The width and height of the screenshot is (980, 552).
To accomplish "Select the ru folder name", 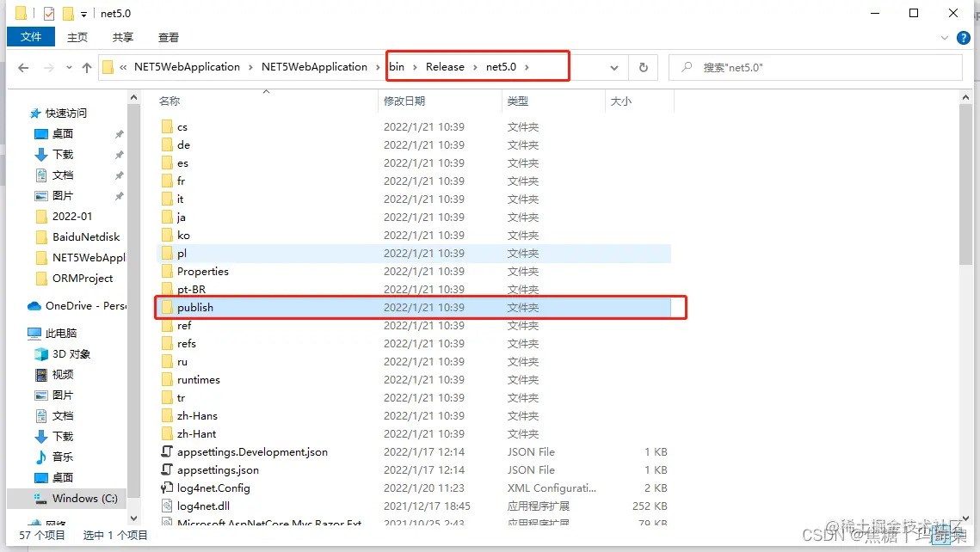I will pyautogui.click(x=182, y=361).
